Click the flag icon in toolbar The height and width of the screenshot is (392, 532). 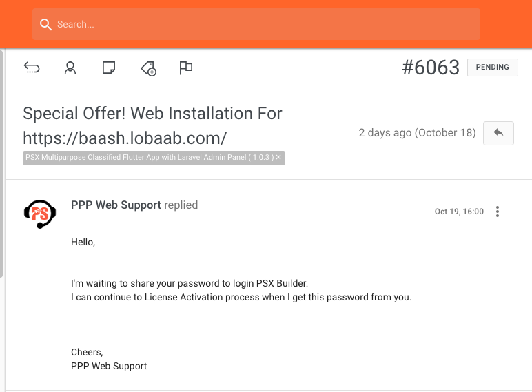click(x=185, y=68)
